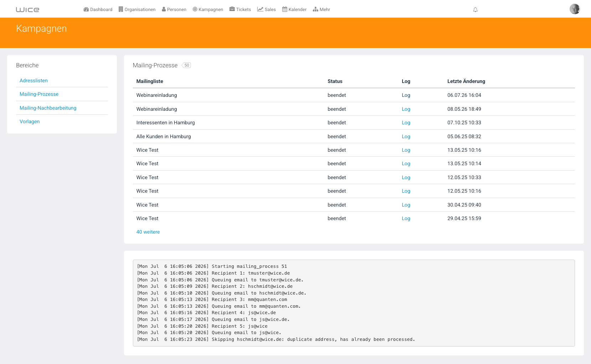Go to Mailing-Nachbearbeitung section
Viewport: 591px width, 364px height.
48,108
